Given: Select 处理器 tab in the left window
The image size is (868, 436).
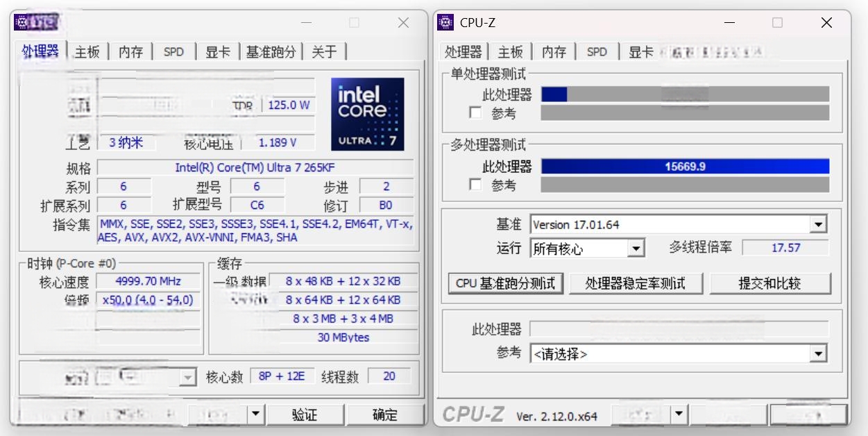Looking at the screenshot, I should point(40,51).
